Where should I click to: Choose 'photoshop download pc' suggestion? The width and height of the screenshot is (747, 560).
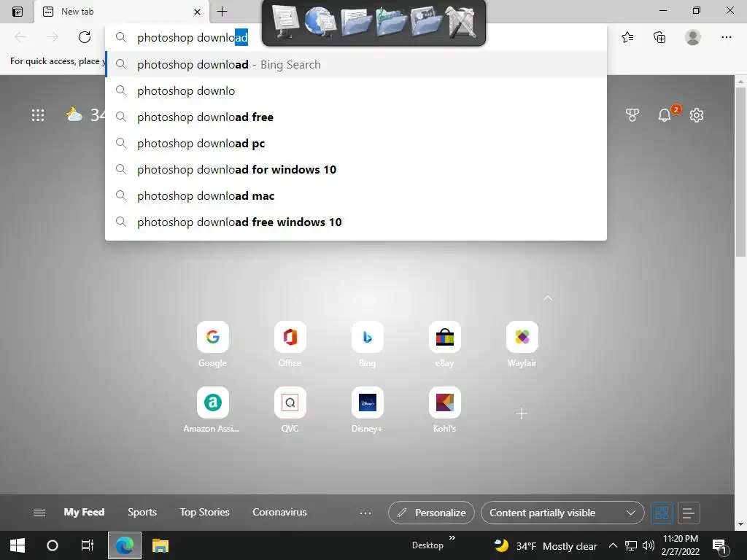[x=356, y=143]
